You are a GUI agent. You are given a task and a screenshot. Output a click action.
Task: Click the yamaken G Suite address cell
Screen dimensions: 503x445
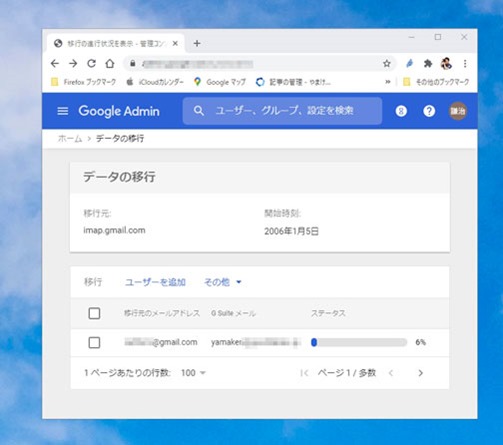[x=255, y=342]
